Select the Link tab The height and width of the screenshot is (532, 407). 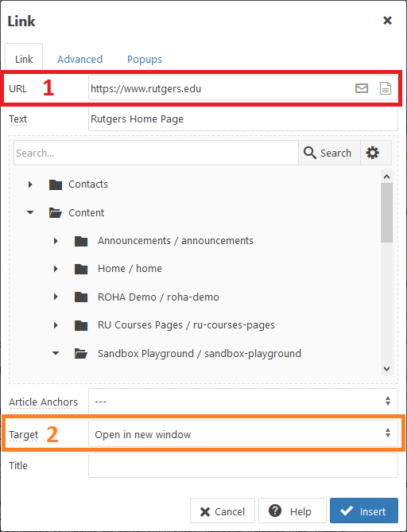point(24,59)
